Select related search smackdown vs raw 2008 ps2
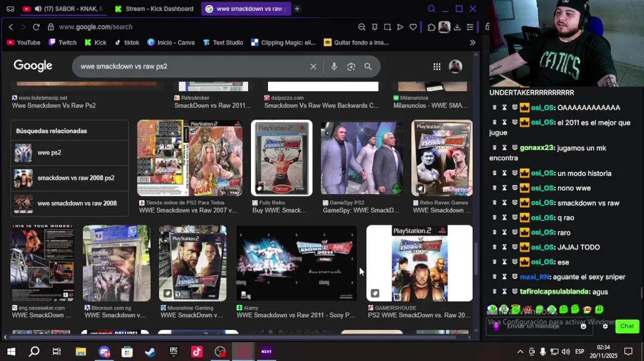The height and width of the screenshot is (361, 644). point(70,178)
